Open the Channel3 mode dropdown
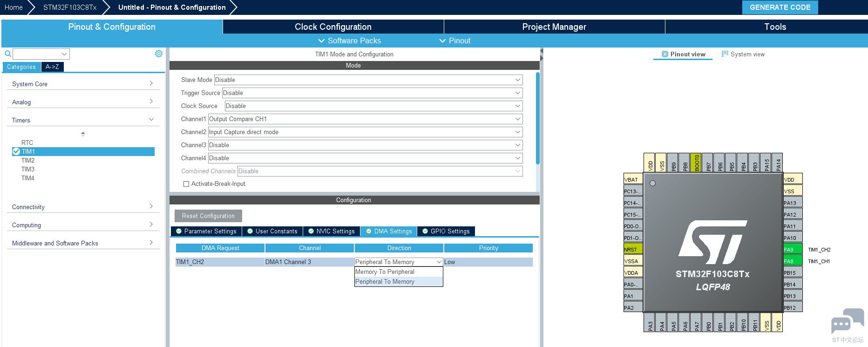This screenshot has width=868, height=347. [x=365, y=145]
